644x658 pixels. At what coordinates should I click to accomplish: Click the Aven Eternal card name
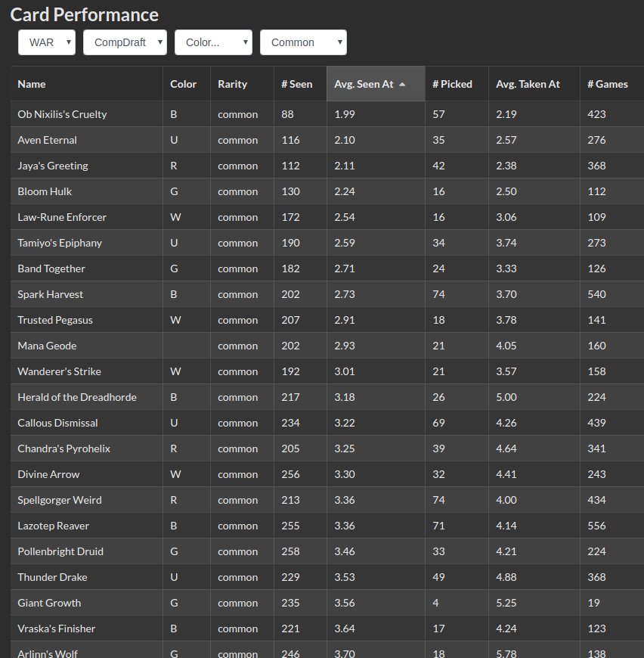(x=47, y=140)
